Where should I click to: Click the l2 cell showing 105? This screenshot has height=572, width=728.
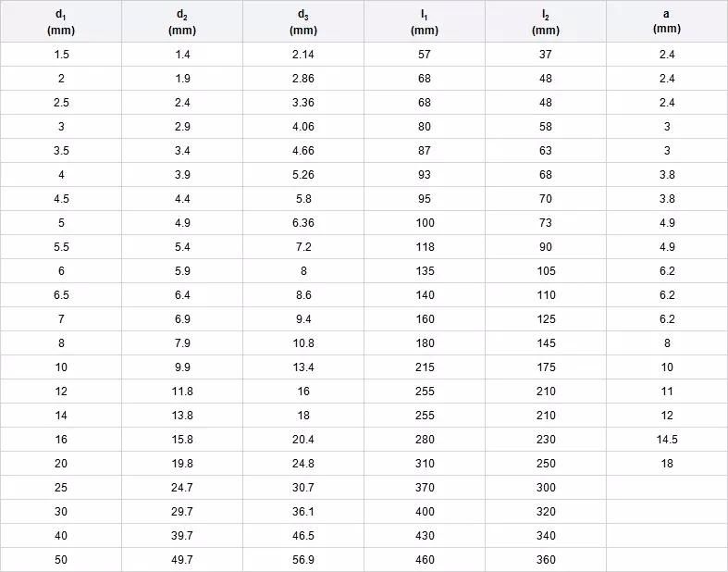pos(546,271)
